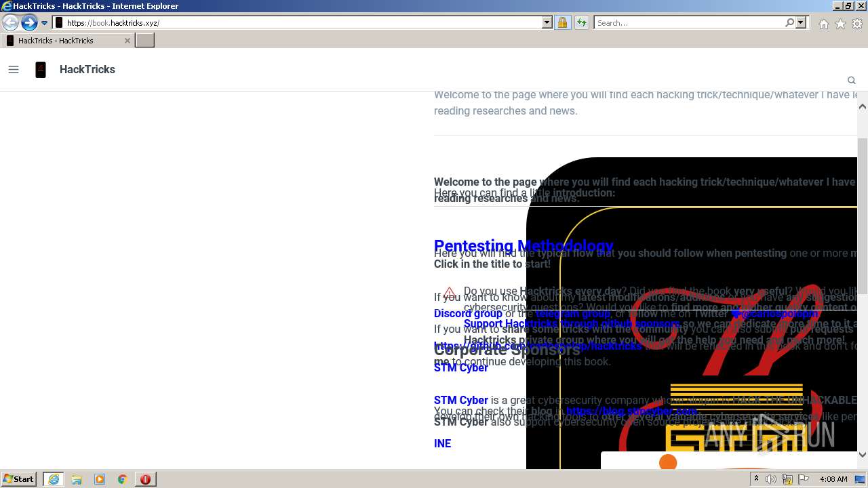
Task: Open the Favorites star icon
Action: tap(840, 24)
